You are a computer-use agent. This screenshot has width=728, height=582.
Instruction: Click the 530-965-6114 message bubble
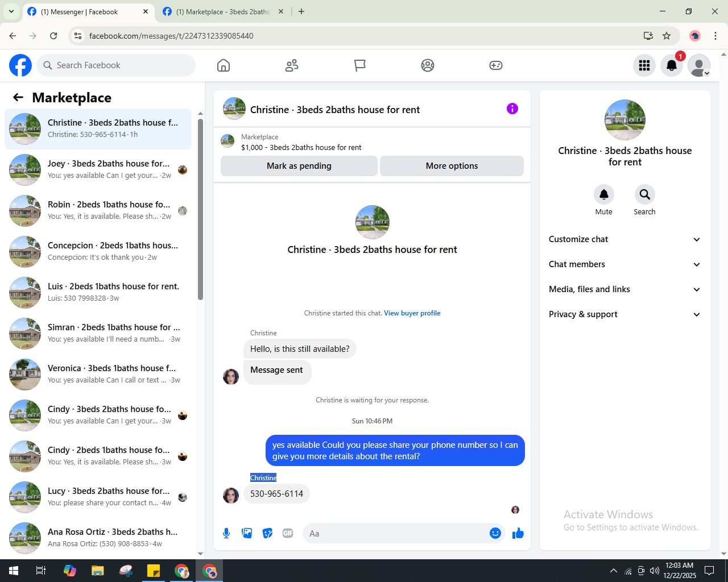[x=276, y=494]
